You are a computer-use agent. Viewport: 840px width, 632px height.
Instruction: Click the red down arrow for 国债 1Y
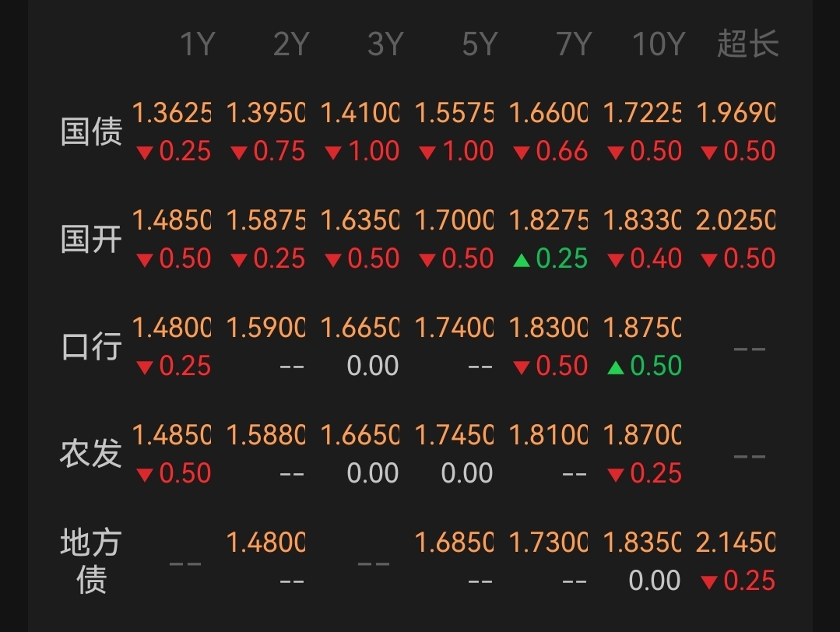pyautogui.click(x=145, y=153)
